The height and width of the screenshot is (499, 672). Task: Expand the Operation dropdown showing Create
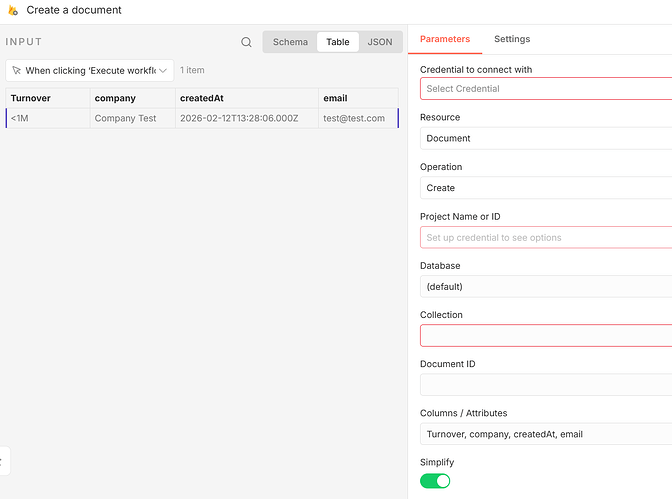546,187
